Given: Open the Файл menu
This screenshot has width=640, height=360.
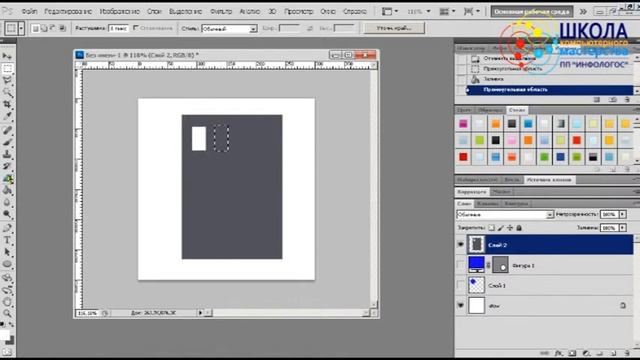Looking at the screenshot, I should click(x=29, y=11).
